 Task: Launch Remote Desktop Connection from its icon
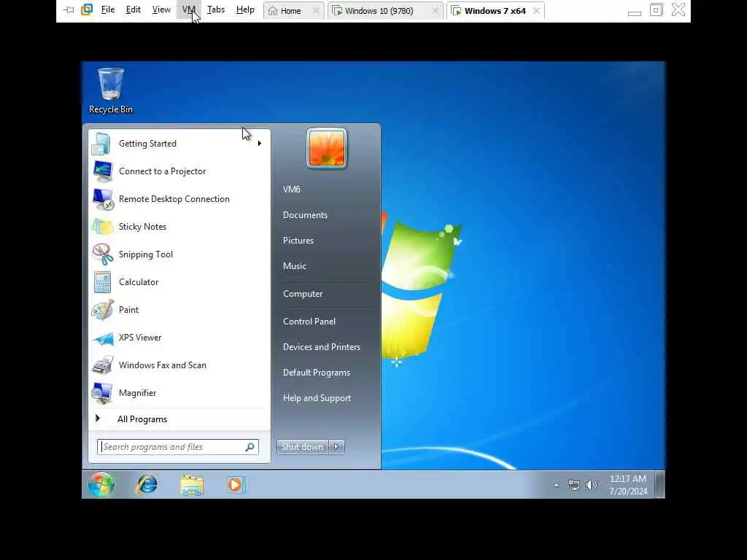102,199
